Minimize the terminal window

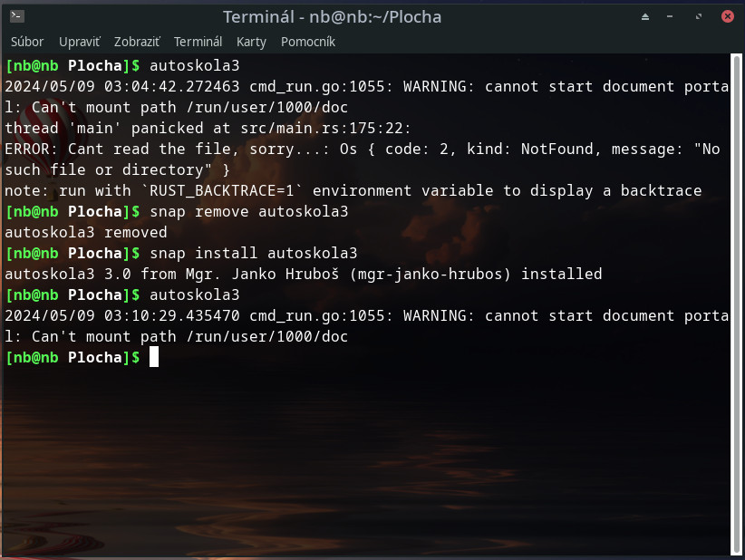coord(672,16)
